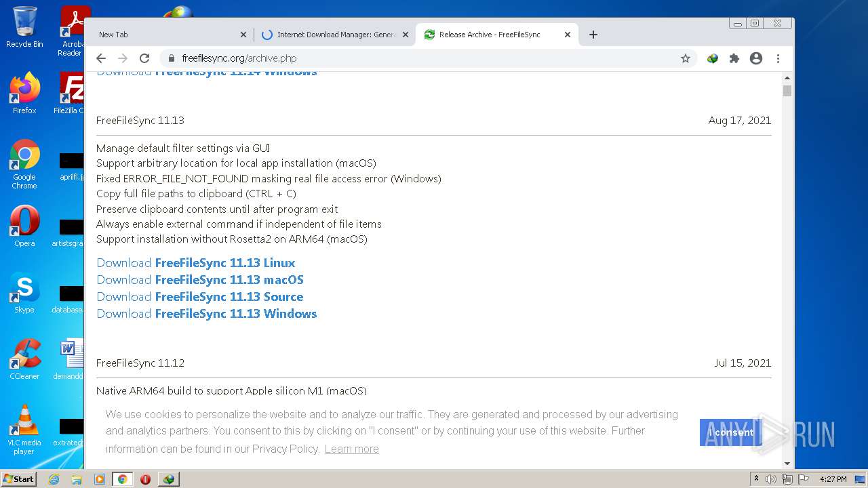Click 'Manage default filter settings via GUI' text
This screenshot has width=868, height=488.
pyautogui.click(x=183, y=148)
